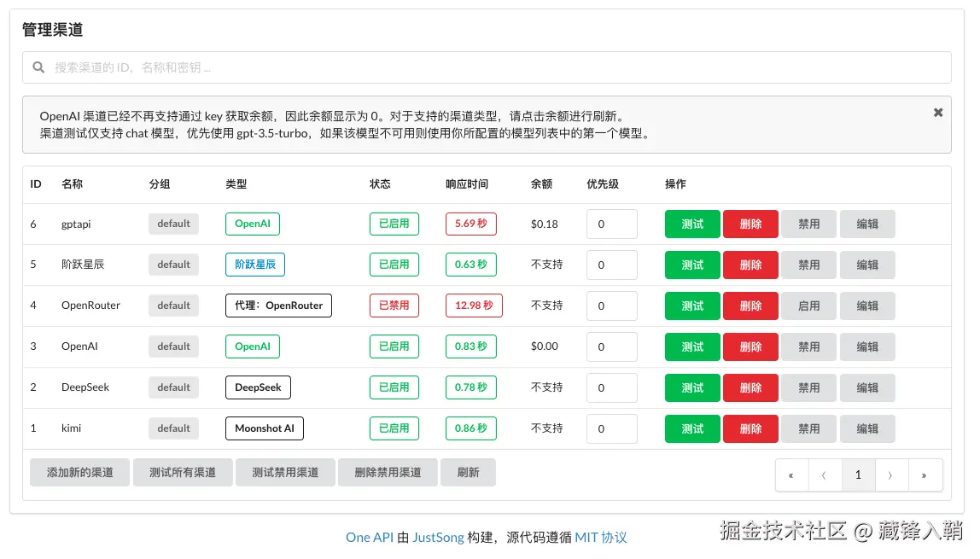The width and height of the screenshot is (980, 559).
Task: Edit the kimi channel
Action: point(866,429)
